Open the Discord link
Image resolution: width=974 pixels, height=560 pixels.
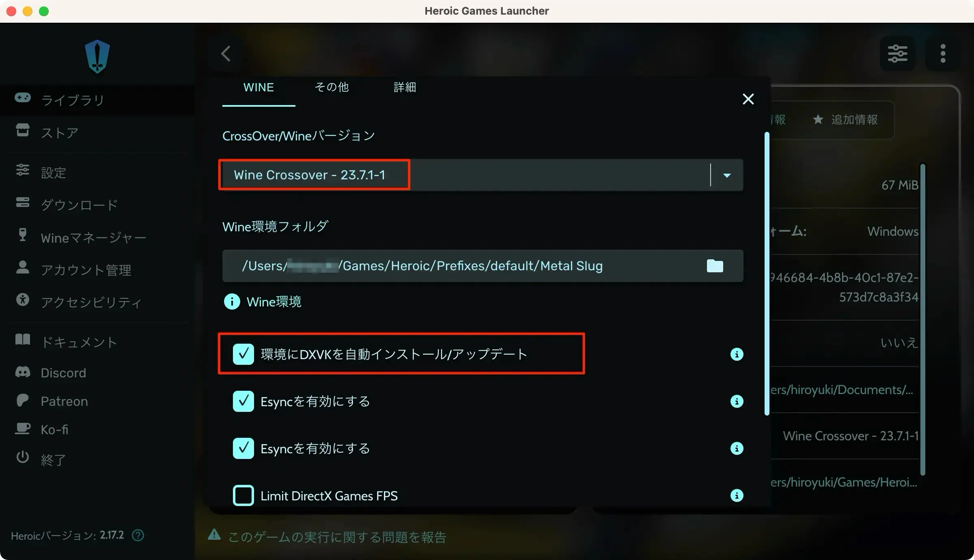(97, 373)
